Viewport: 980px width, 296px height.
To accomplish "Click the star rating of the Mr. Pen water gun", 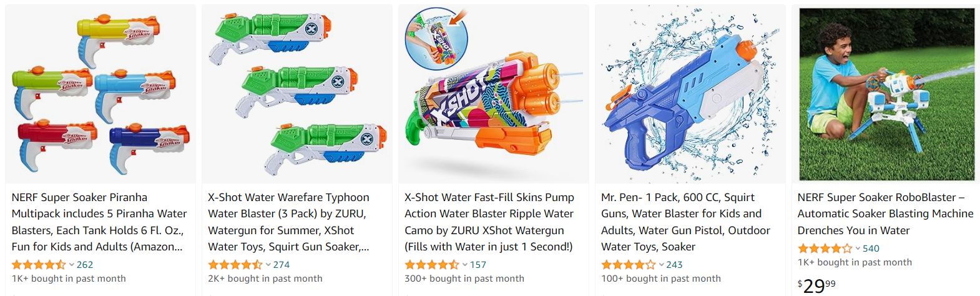I will [x=629, y=265].
